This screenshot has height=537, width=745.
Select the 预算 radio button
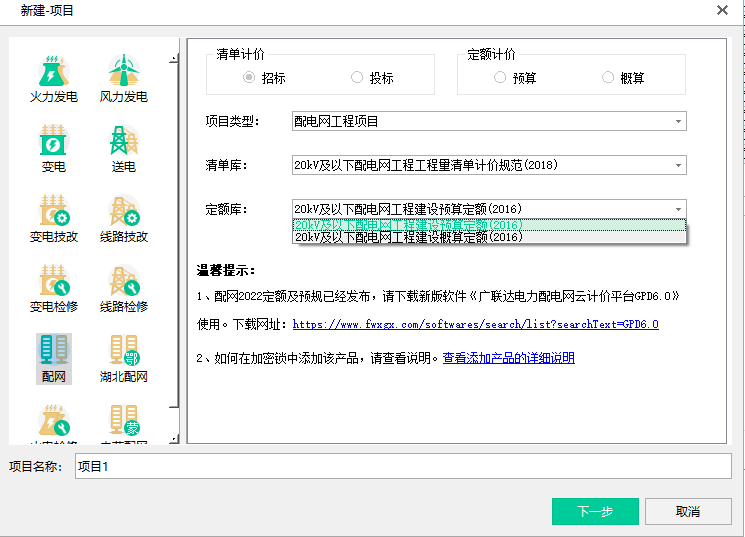point(500,77)
